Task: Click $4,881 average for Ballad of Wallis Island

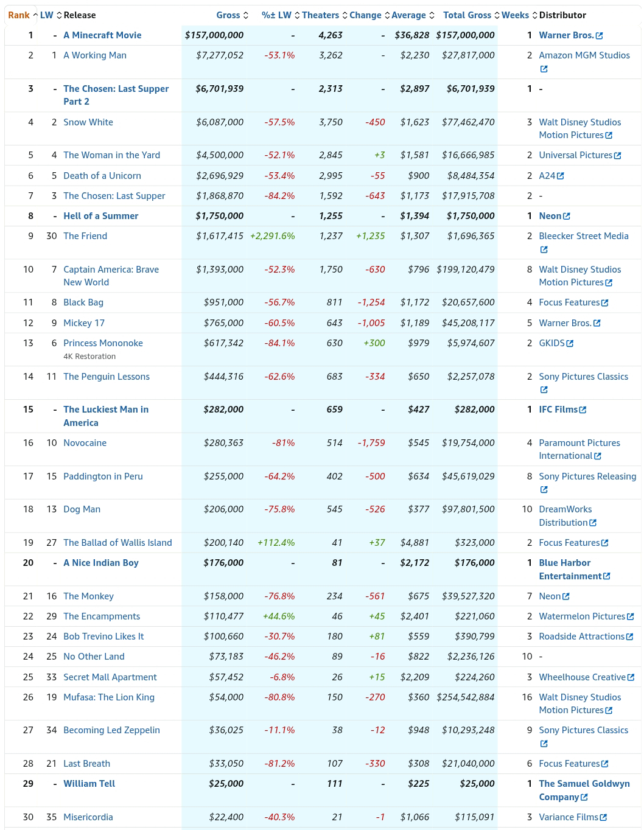Action: pos(415,543)
